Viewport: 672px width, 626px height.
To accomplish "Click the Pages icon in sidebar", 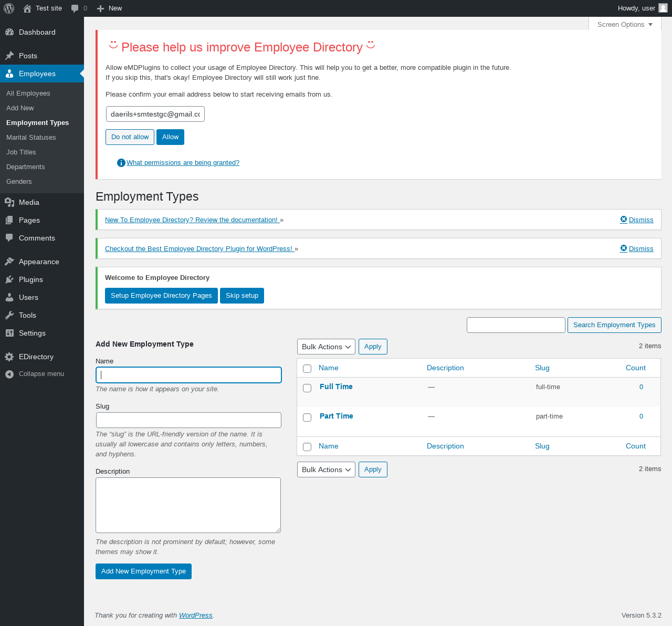I will tap(9, 220).
